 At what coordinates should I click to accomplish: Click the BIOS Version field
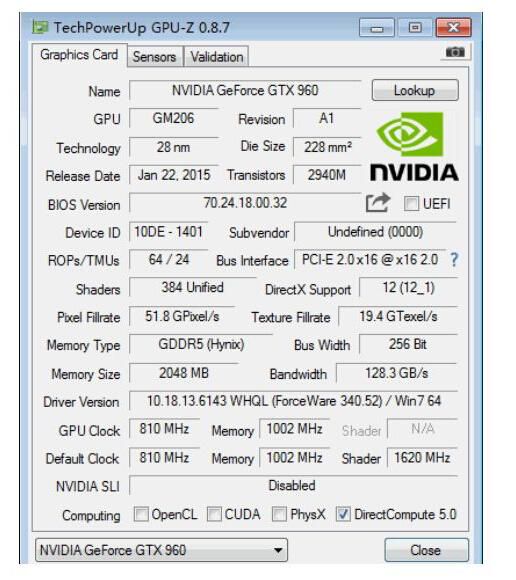245,203
